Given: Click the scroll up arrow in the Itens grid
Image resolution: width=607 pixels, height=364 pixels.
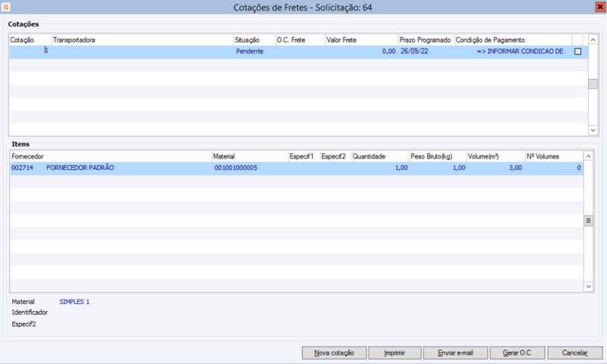Looking at the screenshot, I should [x=589, y=156].
